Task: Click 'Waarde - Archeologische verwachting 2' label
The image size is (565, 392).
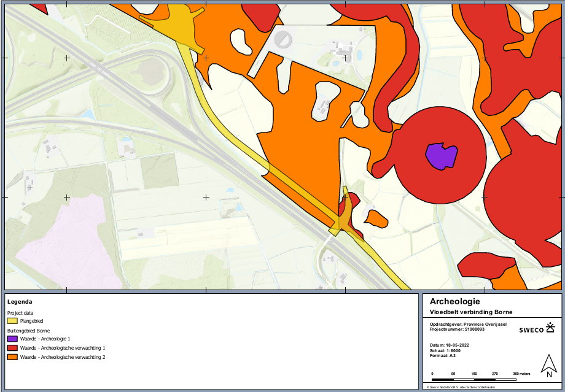Action: [x=63, y=358]
